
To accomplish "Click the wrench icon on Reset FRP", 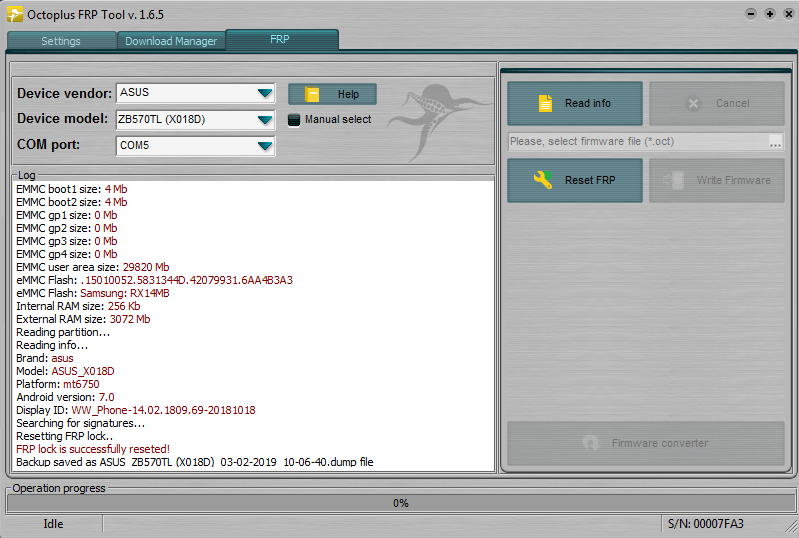I will [543, 180].
